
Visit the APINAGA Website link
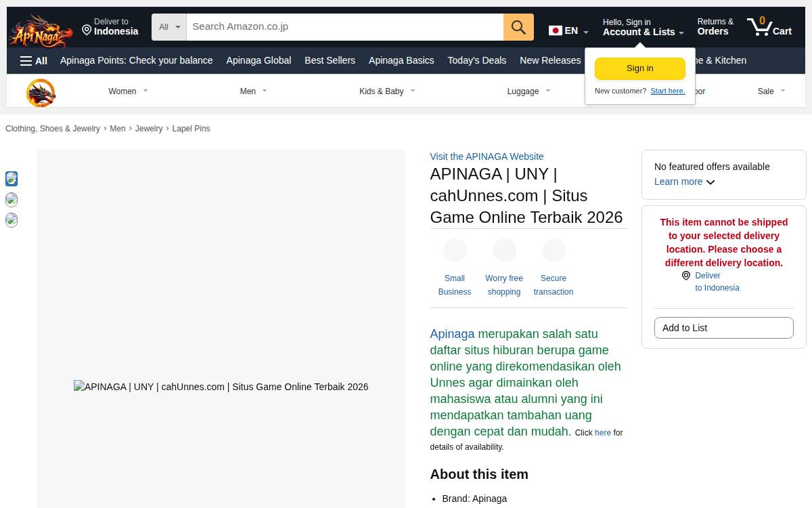(487, 156)
